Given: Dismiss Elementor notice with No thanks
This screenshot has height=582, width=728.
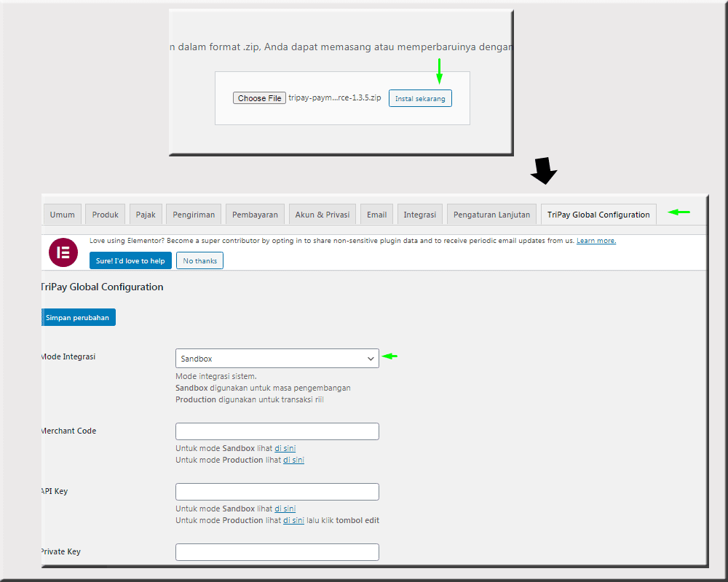Looking at the screenshot, I should [x=199, y=260].
